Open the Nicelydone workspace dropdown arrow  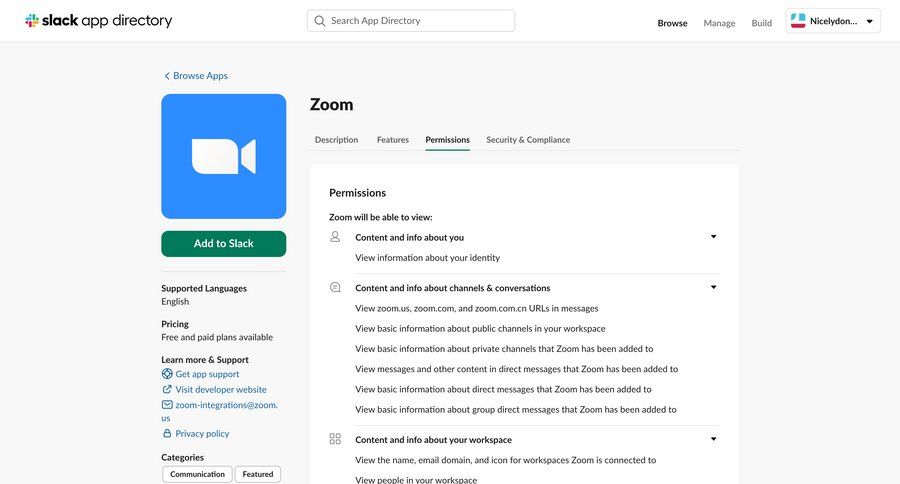pos(870,21)
